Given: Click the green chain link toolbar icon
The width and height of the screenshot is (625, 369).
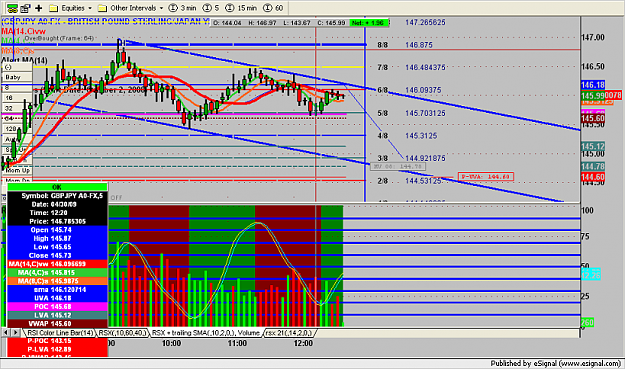Looking at the screenshot, I should [x=12, y=8].
